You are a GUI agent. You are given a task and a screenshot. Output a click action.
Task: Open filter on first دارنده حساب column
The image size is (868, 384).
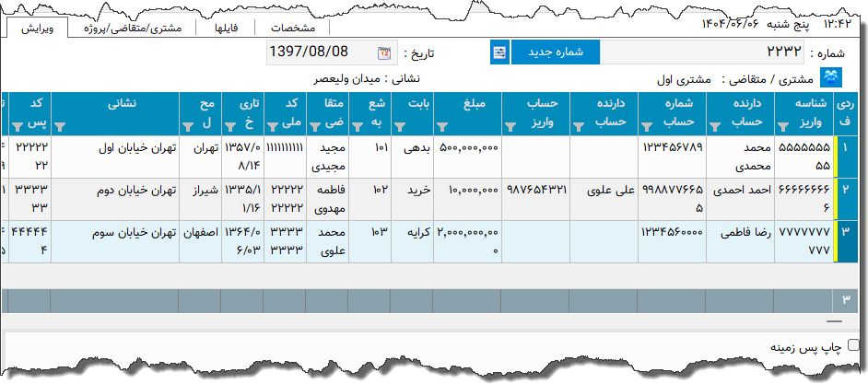715,128
